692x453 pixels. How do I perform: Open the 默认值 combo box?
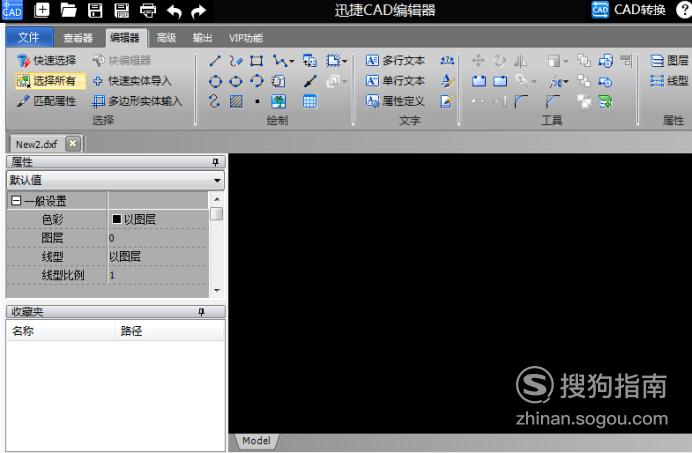(x=115, y=180)
